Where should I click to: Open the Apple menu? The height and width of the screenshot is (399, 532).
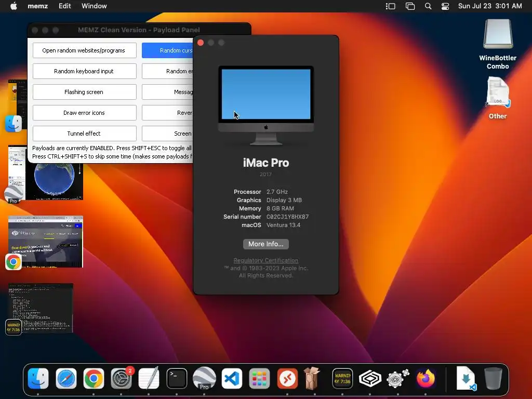tap(14, 6)
